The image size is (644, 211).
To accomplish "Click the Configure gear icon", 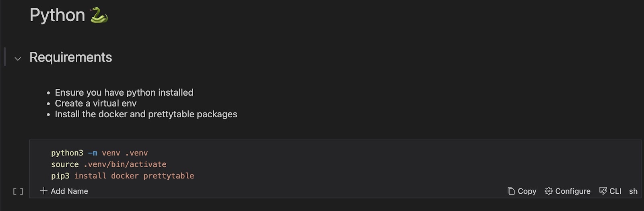I will tap(549, 191).
